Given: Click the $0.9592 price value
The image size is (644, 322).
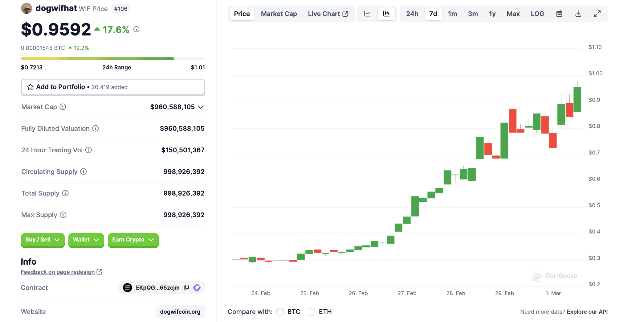Looking at the screenshot, I should [x=56, y=29].
